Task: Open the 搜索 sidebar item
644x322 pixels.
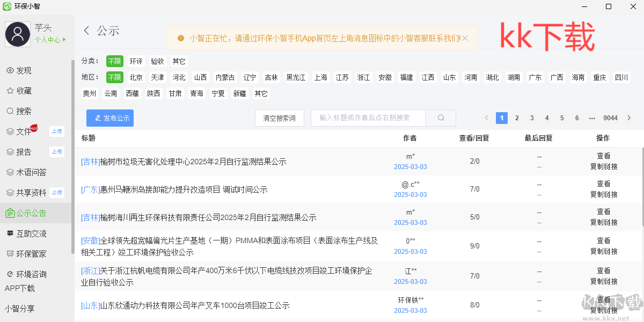Action: tap(24, 111)
